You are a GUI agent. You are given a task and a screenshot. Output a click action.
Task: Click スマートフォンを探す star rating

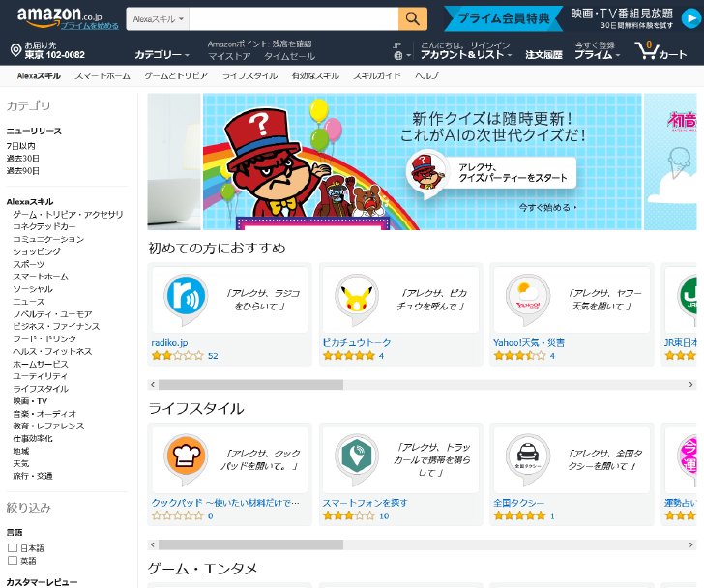click(x=349, y=516)
